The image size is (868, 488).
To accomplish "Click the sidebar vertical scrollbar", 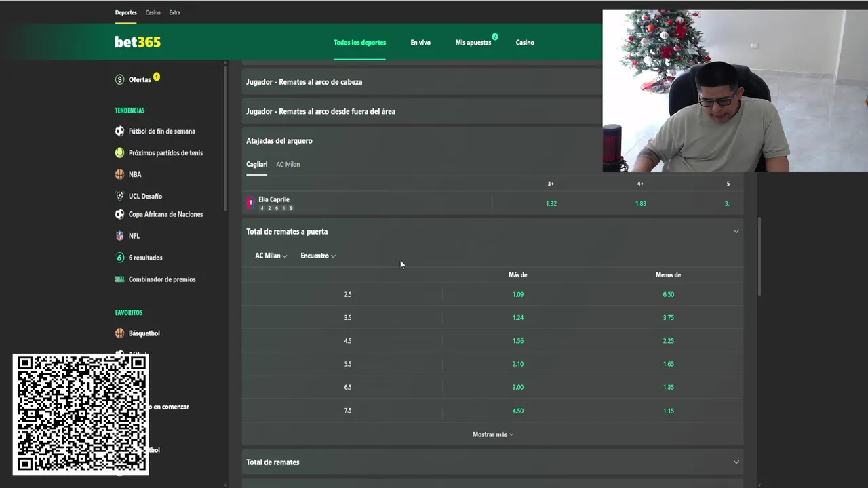I will [x=226, y=139].
